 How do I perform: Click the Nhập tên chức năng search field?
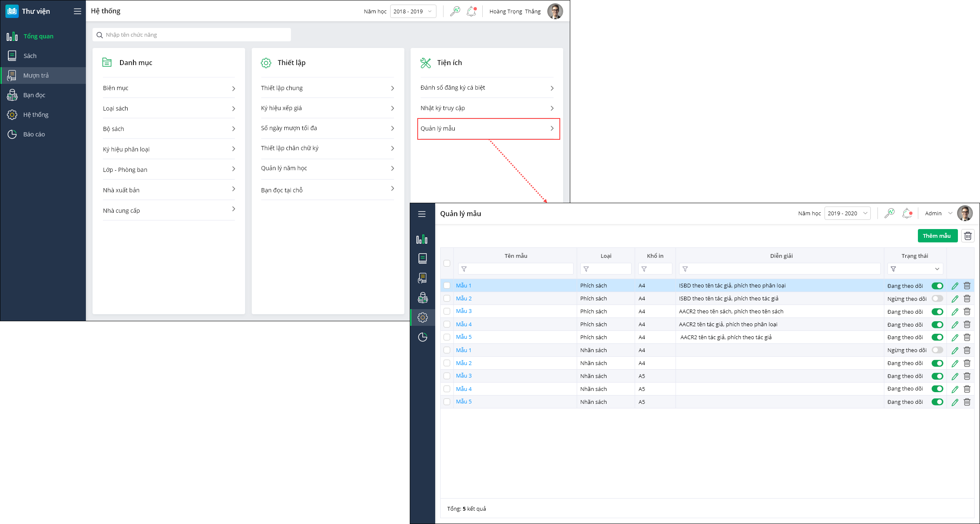(192, 35)
